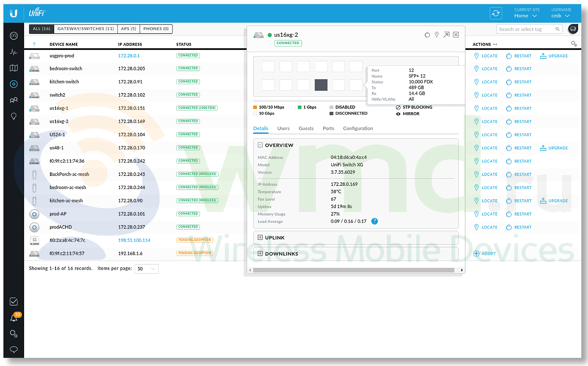
Task: Open the Settings gears icon in sidebar
Action: 13,333
